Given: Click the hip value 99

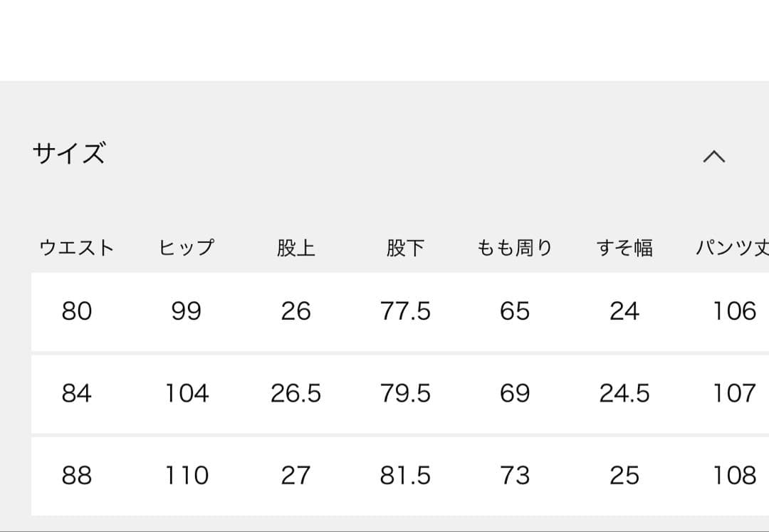Looking at the screenshot, I should tap(187, 312).
